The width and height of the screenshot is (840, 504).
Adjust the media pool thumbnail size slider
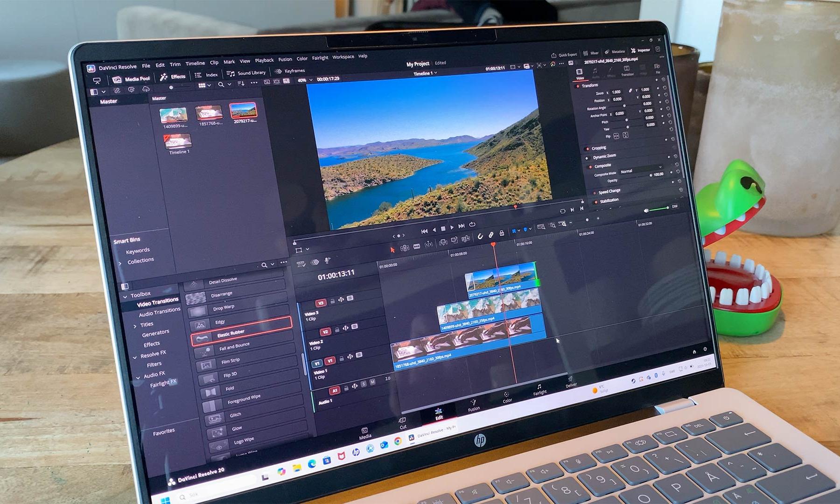tap(180, 87)
